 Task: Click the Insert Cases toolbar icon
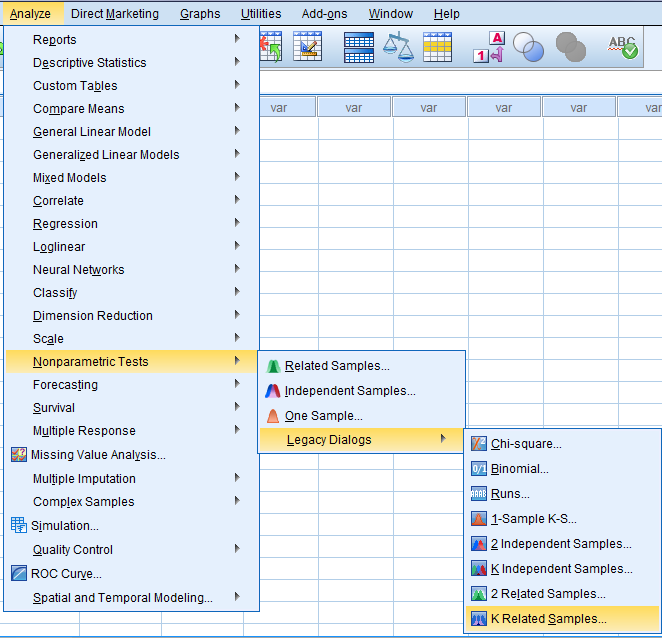[271, 46]
